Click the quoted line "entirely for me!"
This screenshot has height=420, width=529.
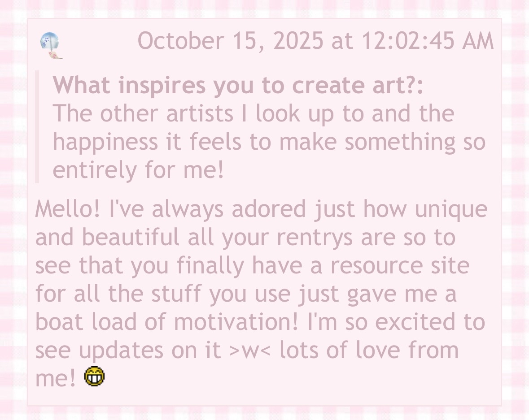click(138, 170)
